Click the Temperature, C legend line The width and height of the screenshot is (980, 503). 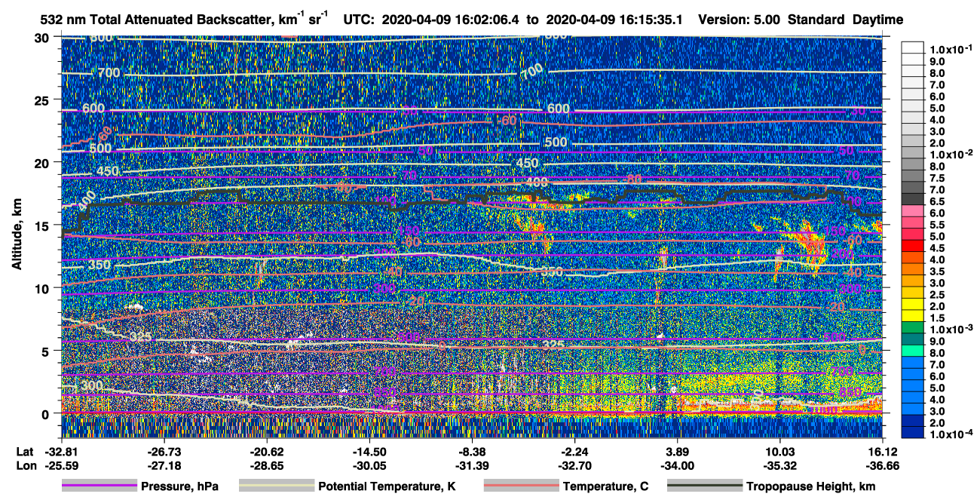click(x=520, y=486)
